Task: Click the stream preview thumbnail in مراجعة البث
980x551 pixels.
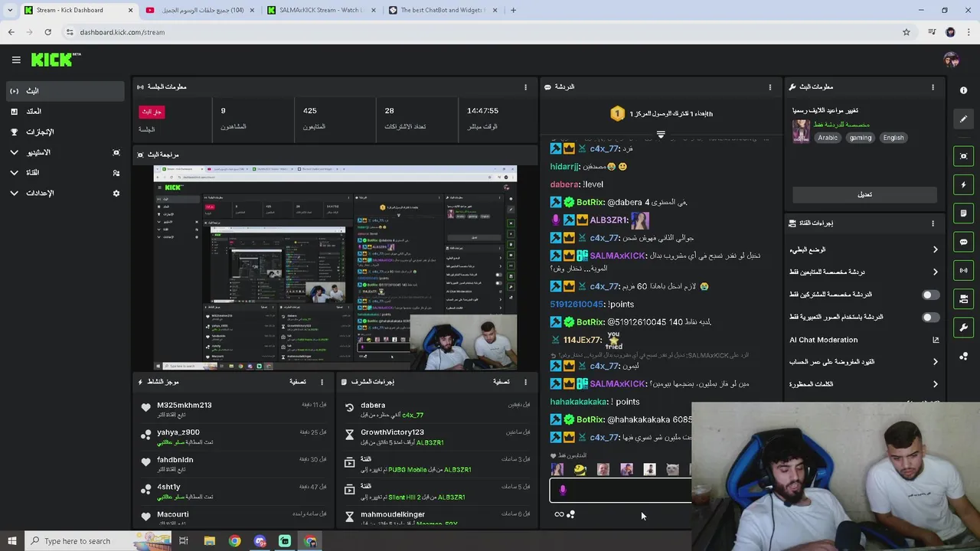Action: point(335,268)
